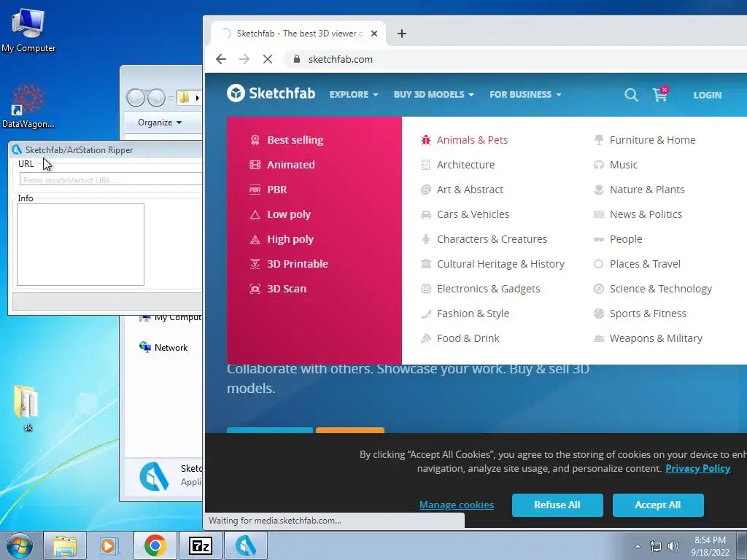
Task: Open the Sketchfab search magnifier icon
Action: coord(631,95)
